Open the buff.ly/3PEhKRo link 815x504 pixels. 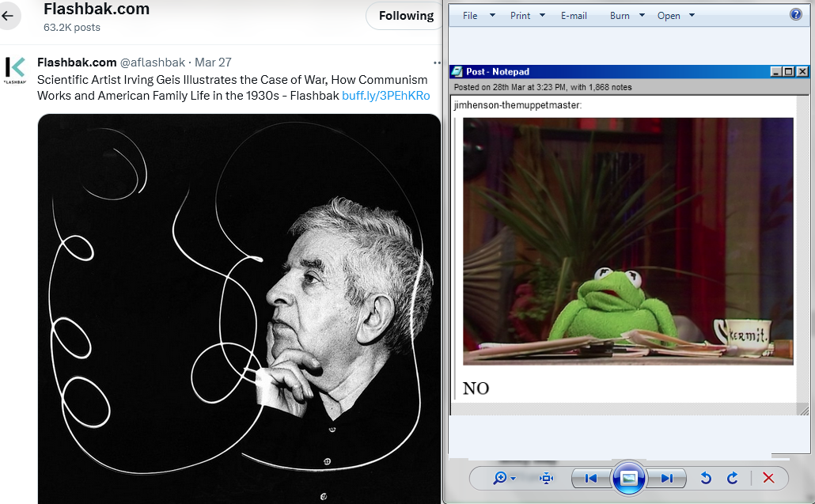tap(386, 96)
